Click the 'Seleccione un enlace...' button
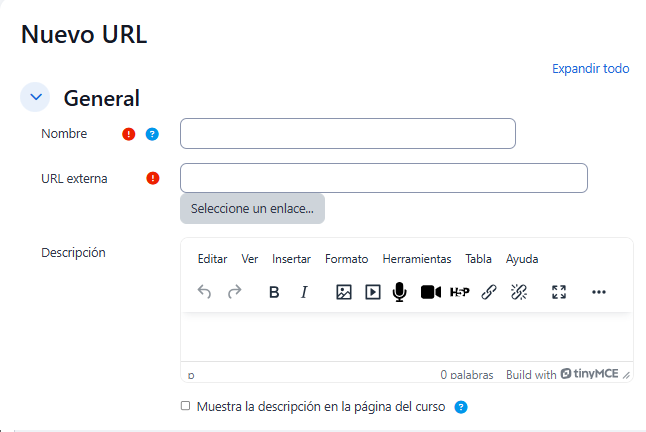Screen dimensions: 646x432 [x=252, y=209]
